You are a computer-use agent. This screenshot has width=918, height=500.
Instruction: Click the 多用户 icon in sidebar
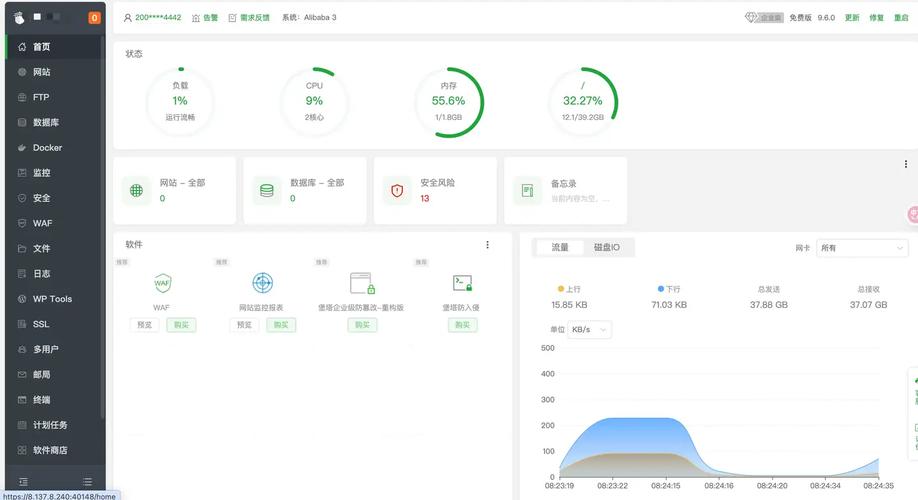pyautogui.click(x=22, y=349)
